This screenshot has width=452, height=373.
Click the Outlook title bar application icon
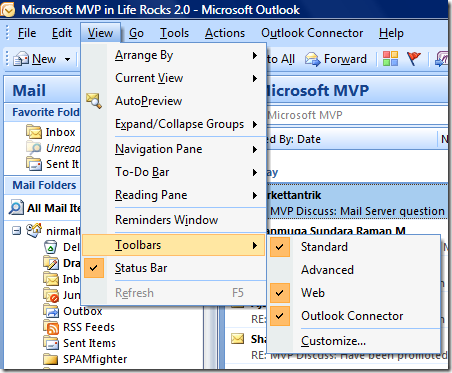pos(7,9)
